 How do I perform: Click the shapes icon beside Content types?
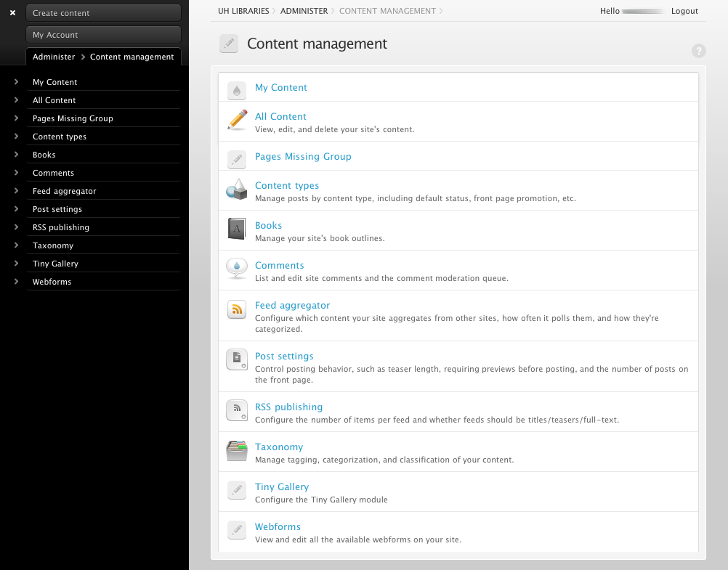(237, 190)
